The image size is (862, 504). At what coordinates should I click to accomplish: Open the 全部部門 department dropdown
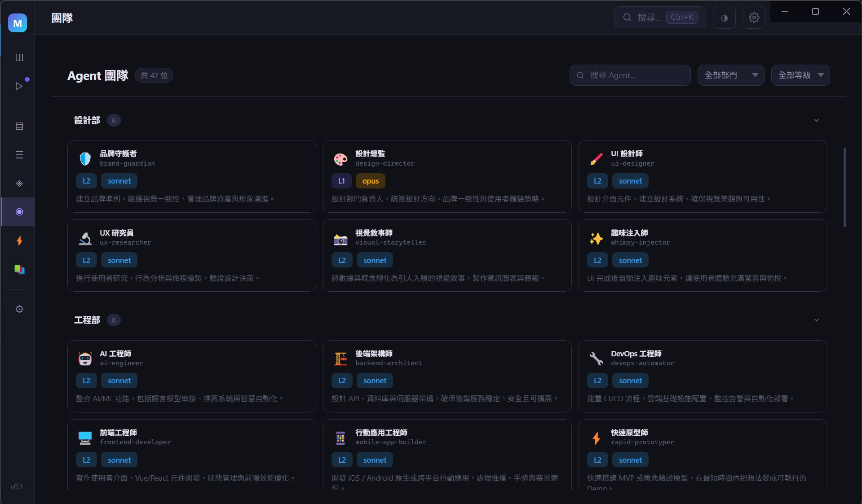tap(731, 75)
